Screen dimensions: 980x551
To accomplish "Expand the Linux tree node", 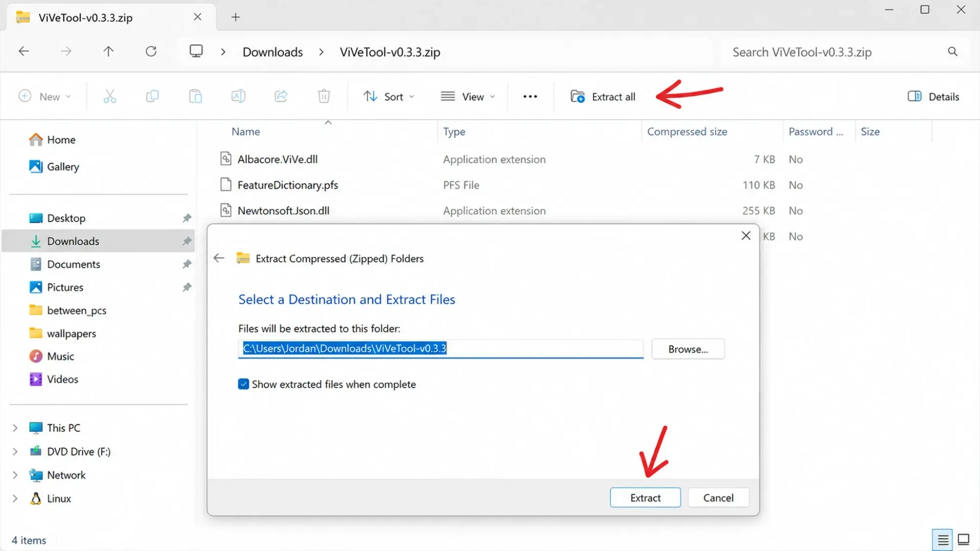I will click(15, 499).
